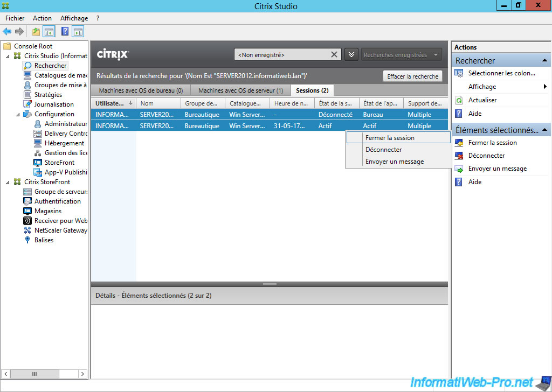Screen dimensions: 552x392
Task: Open Recherches enregistrées dropdown
Action: 401,54
